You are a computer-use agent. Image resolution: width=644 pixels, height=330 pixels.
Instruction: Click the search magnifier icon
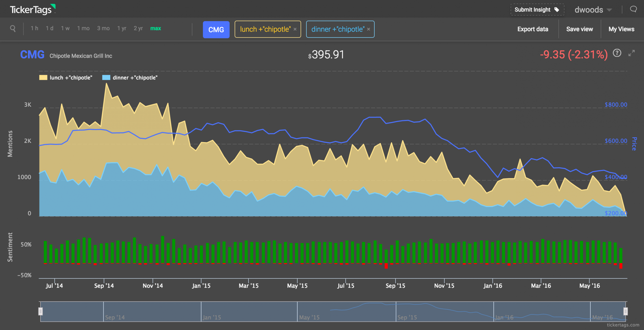[13, 28]
